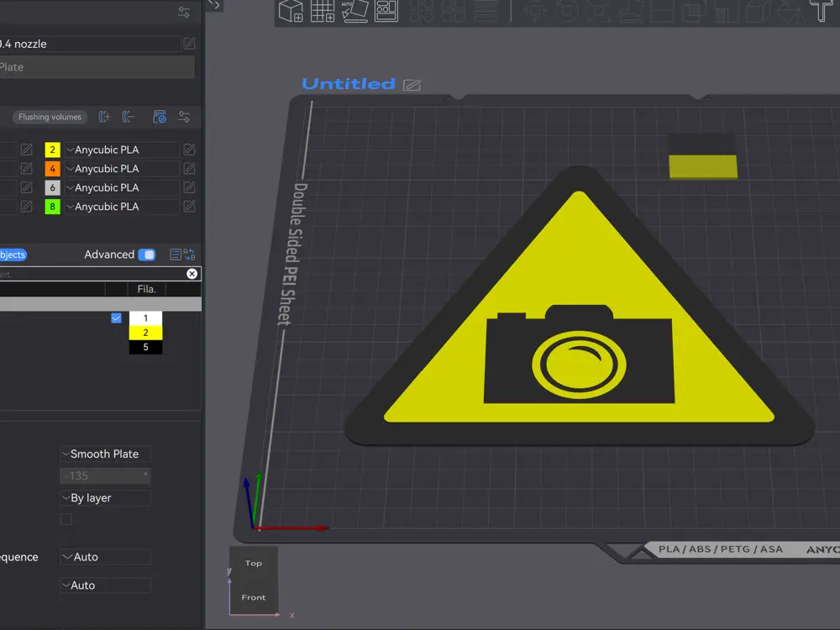
Task: Select the Text tool in the top toolbar
Action: (x=821, y=9)
